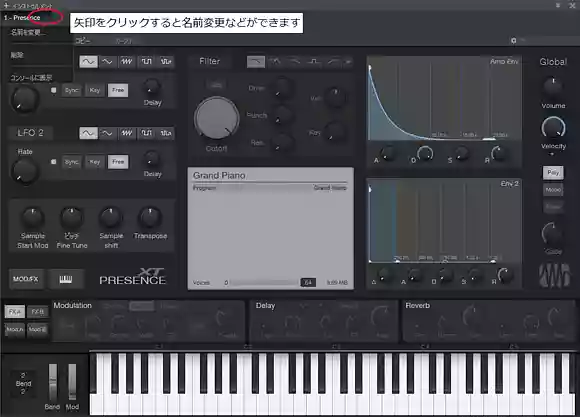Select sine waveform for LFO 2
The image size is (580, 417).
click(x=88, y=133)
